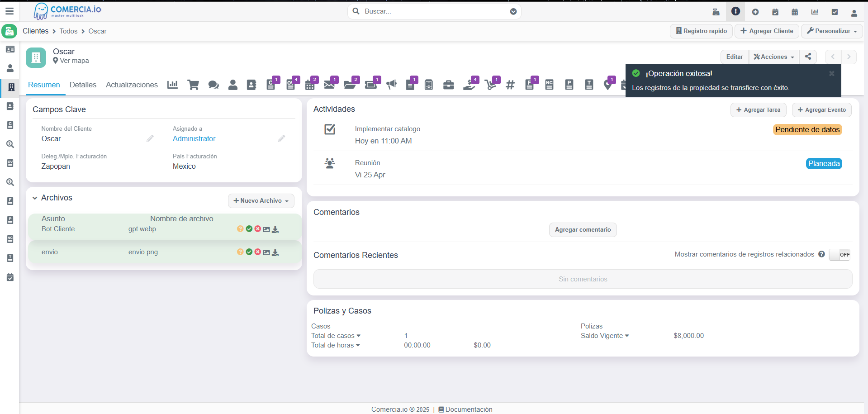868x414 pixels.
Task: Go to Clientes breadcrumb
Action: 35,31
